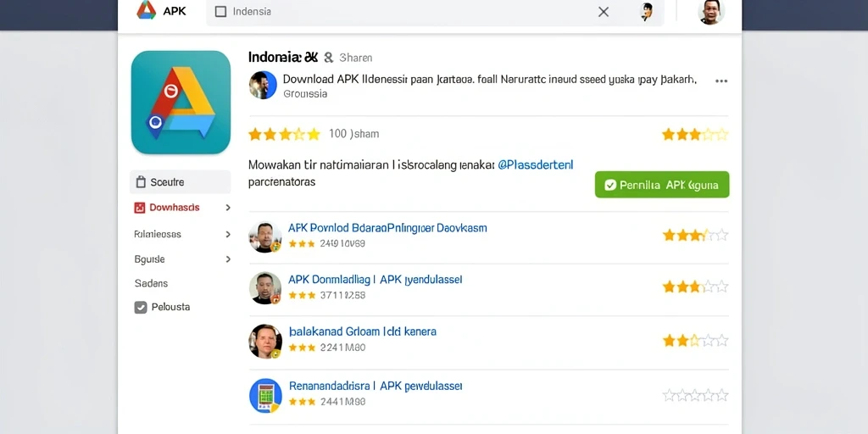This screenshot has width=868, height=434.
Task: Toggle the checkbox in the Indensia search field
Action: point(220,12)
